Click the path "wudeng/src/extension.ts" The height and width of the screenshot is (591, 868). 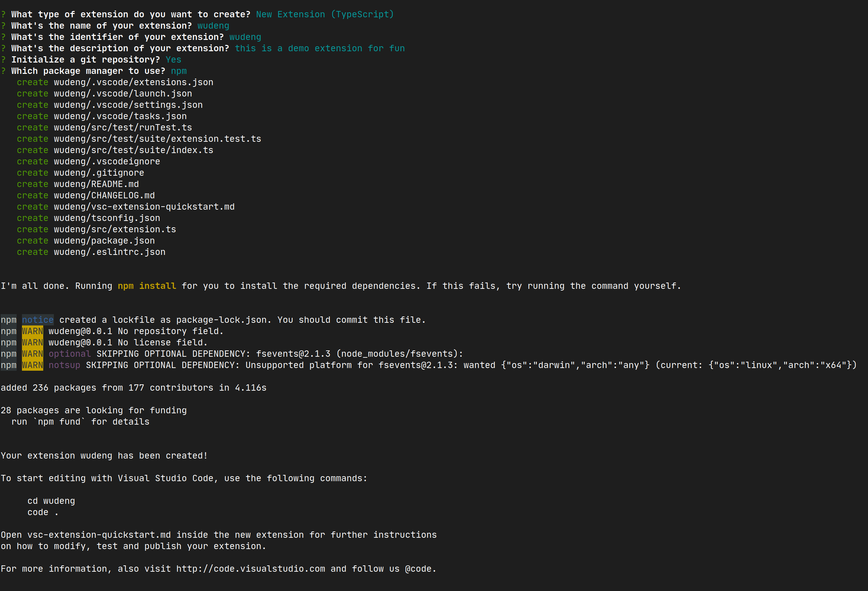pos(115,230)
